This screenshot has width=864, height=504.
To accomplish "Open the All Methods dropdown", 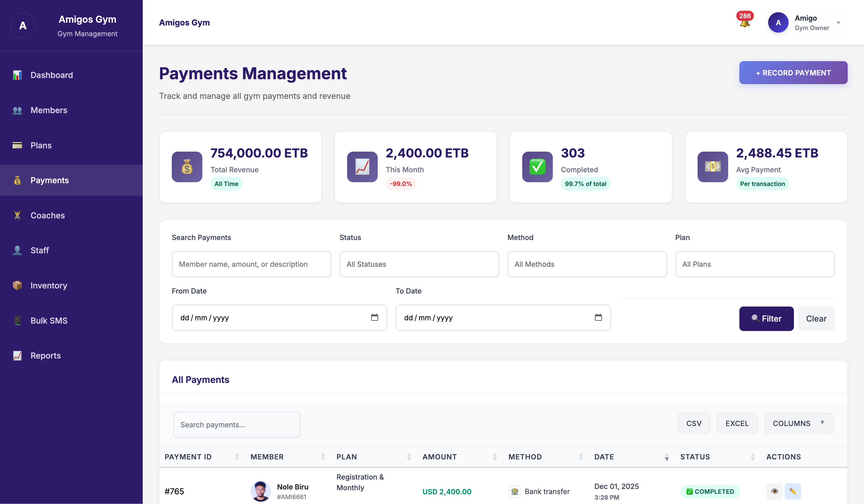I will (587, 264).
